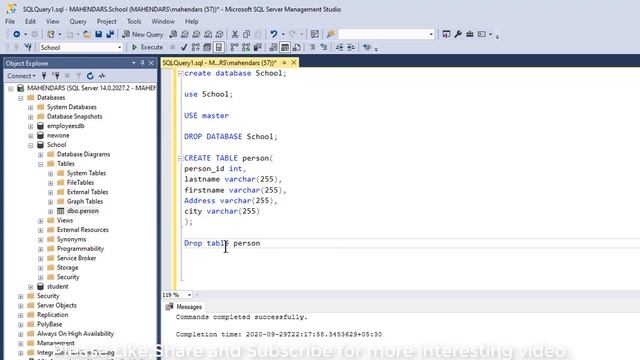Click the Filter icon in Object Explorer
Image resolution: width=640 pixels, height=360 pixels.
79,76
